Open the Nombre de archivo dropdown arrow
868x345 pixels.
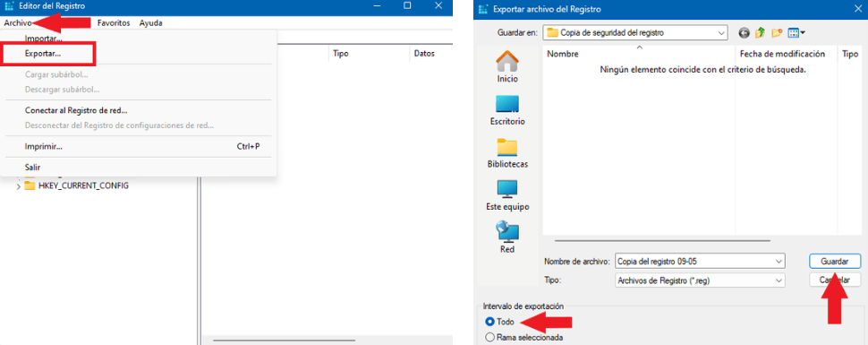(x=779, y=261)
